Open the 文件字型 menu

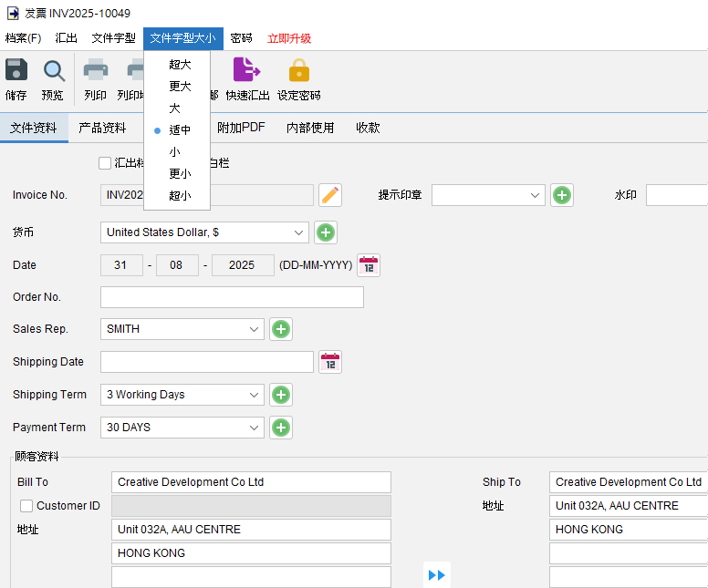113,38
